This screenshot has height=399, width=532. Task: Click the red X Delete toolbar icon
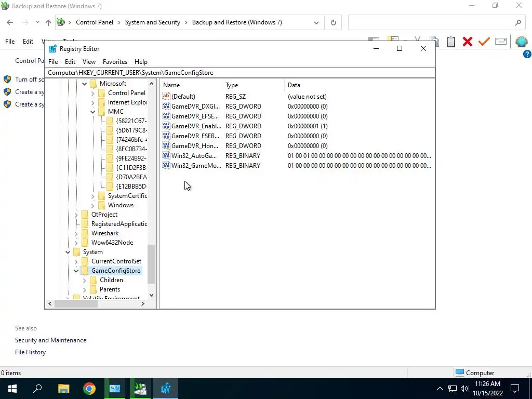(x=468, y=42)
